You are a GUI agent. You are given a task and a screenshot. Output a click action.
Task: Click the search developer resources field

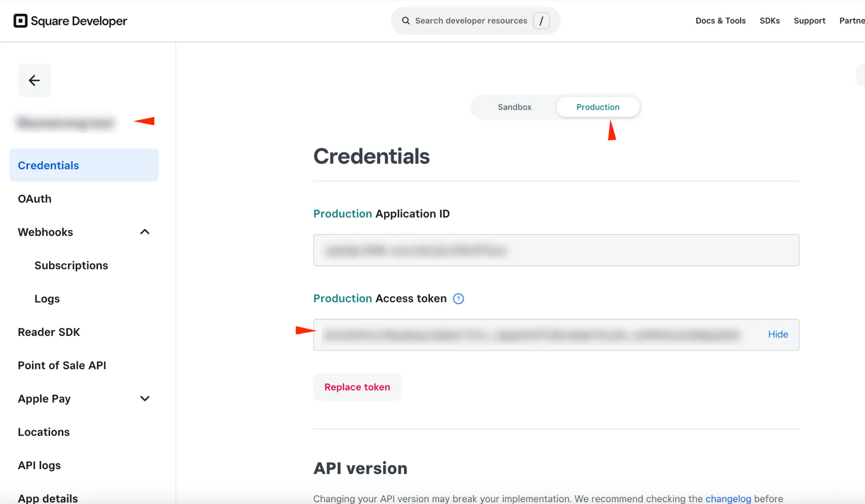475,21
